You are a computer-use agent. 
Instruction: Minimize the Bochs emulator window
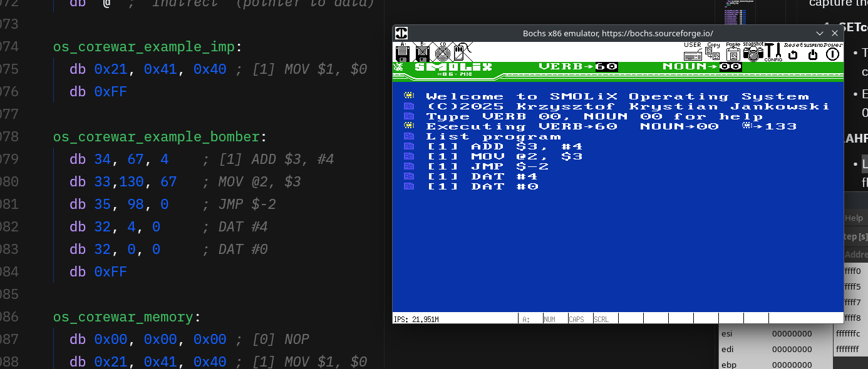pos(820,33)
